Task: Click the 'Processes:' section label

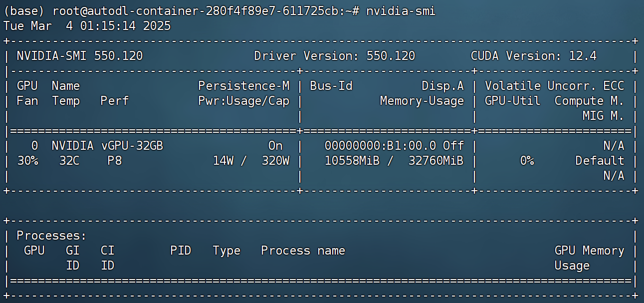Action: 52,236
